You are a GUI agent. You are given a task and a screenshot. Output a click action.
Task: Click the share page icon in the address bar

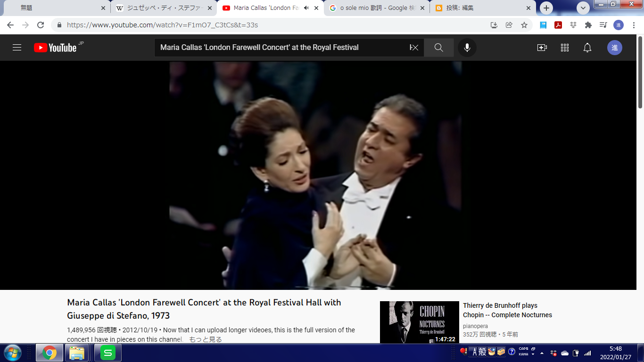[x=509, y=25]
